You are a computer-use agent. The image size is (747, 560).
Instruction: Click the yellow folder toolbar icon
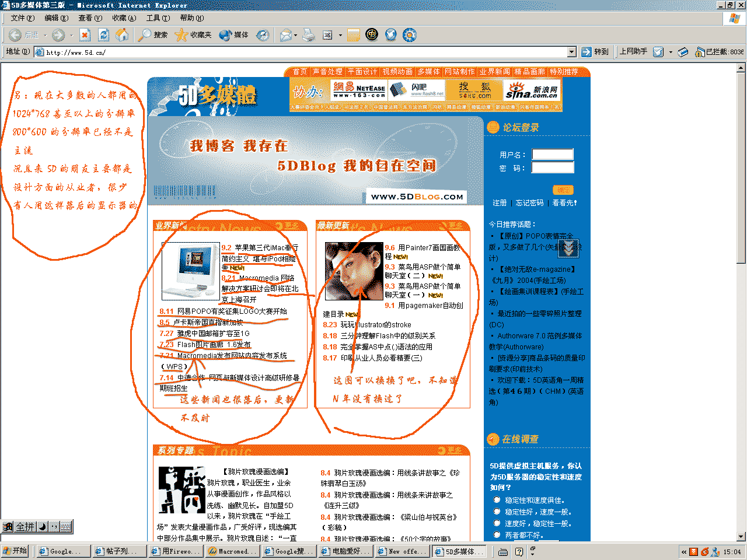tap(354, 35)
